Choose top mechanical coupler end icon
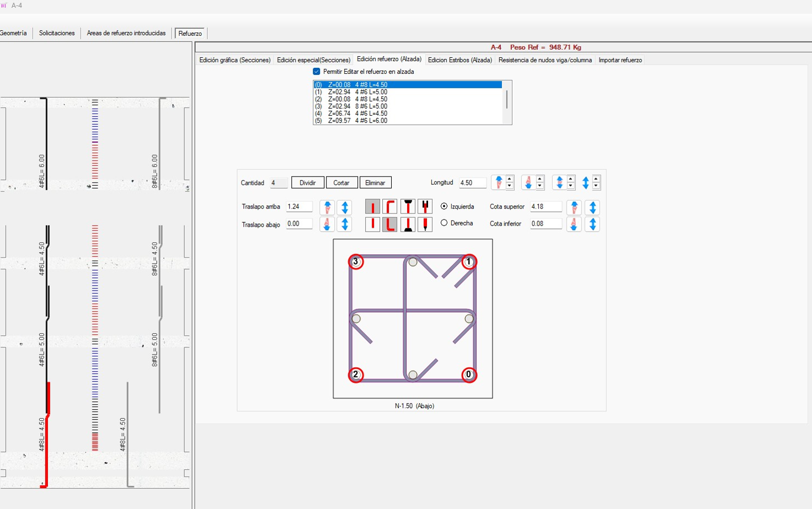Viewport: 812px width, 509px height. (425, 207)
